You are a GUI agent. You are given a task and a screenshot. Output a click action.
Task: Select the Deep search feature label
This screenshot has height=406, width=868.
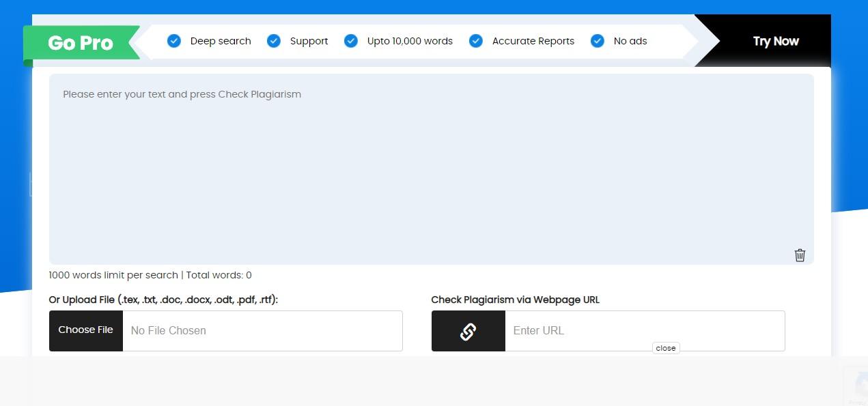click(x=221, y=41)
